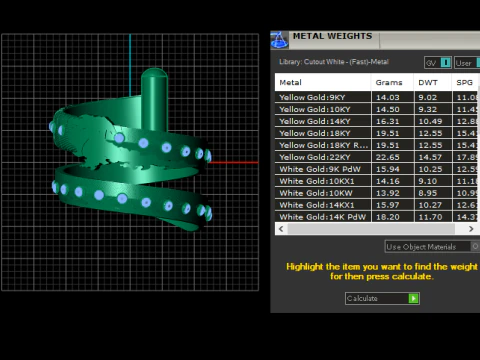Select the White Gold:10KX1 row
Viewport: 480px width, 360px height.
377,181
